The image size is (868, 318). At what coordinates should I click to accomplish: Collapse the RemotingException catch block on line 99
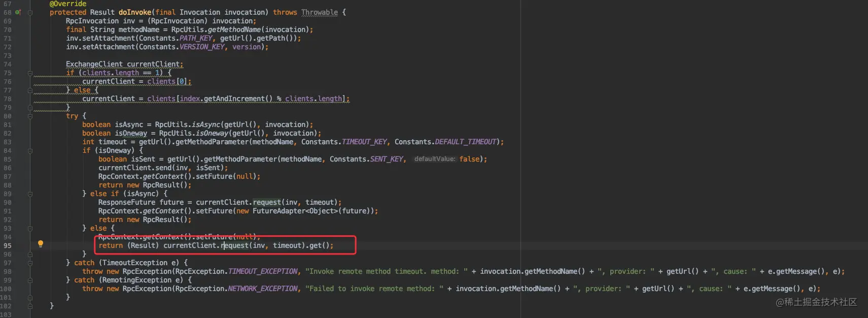tap(30, 280)
